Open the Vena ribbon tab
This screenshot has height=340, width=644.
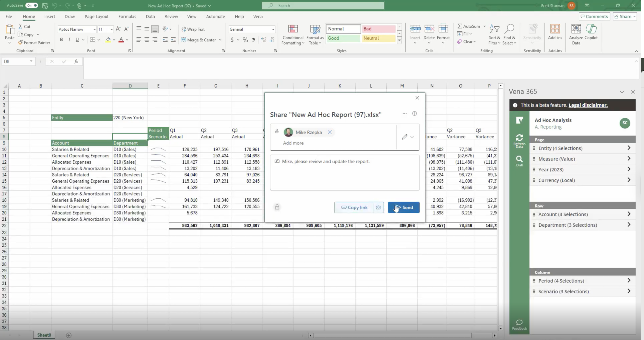(258, 16)
